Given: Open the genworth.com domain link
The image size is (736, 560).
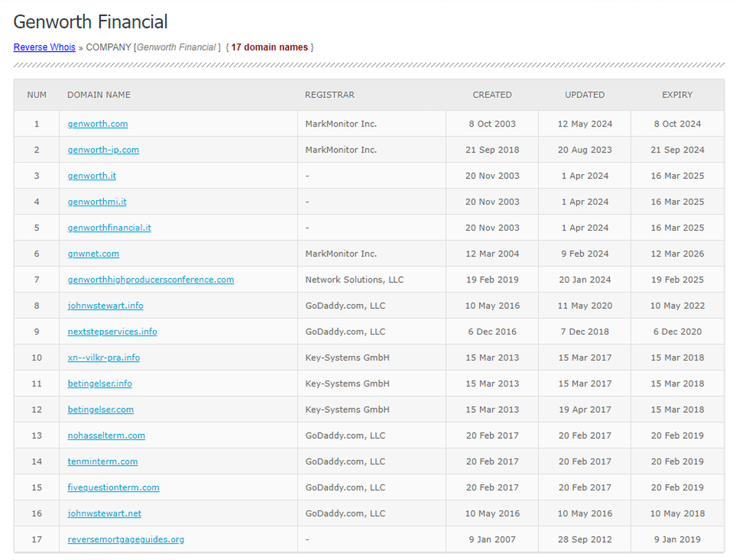Looking at the screenshot, I should point(97,124).
